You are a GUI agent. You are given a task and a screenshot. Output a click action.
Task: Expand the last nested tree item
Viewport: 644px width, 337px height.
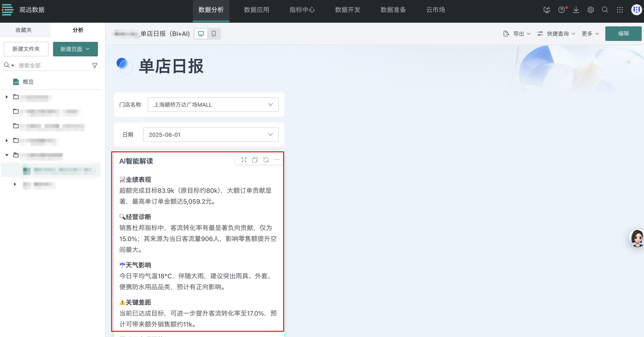pos(15,184)
